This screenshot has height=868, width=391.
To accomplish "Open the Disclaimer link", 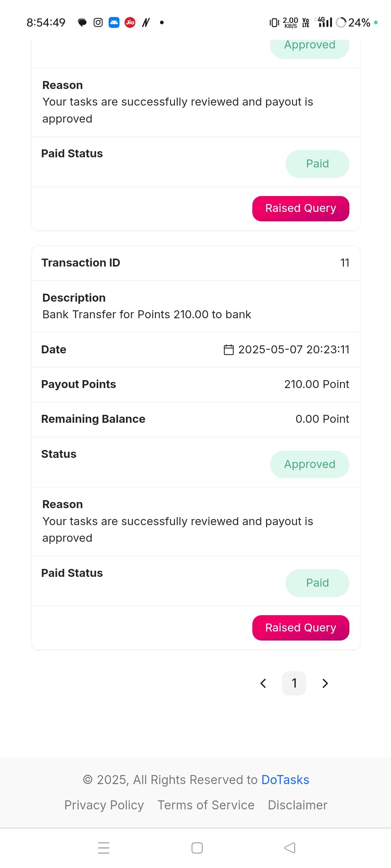I will point(298,805).
